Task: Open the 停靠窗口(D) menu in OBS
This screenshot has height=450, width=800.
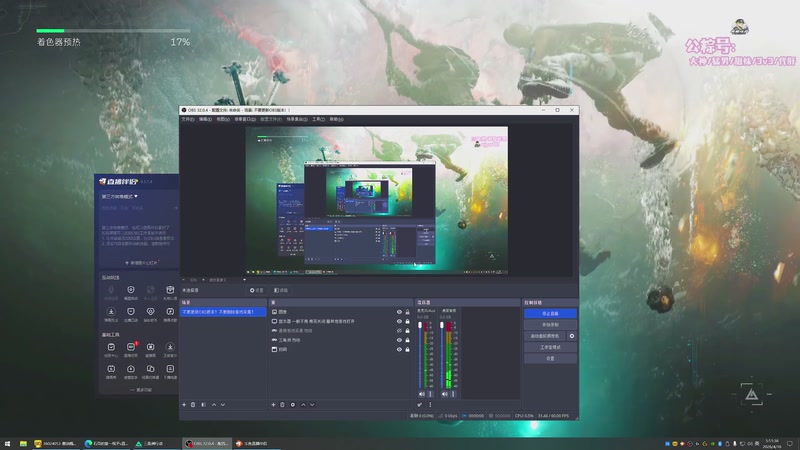Action: [x=245, y=119]
